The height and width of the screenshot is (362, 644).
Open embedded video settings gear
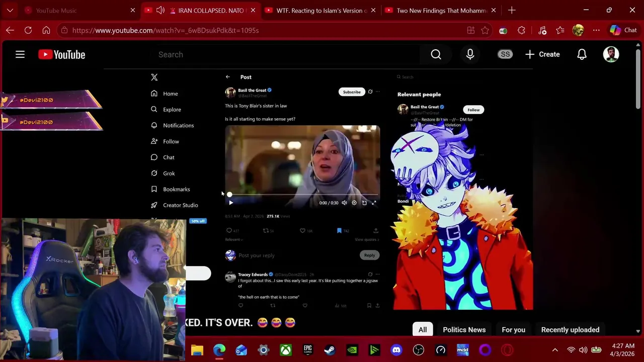point(354,203)
